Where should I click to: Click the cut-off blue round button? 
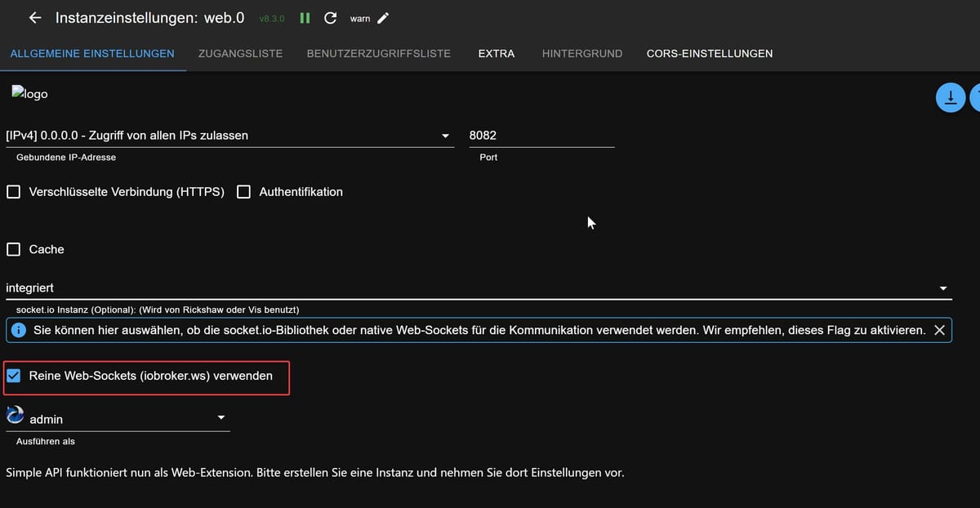coord(975,97)
